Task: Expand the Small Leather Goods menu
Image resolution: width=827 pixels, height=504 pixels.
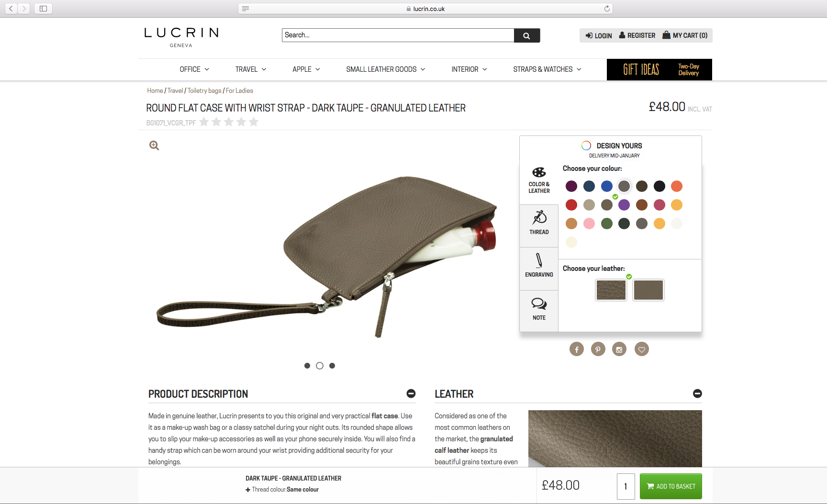Action: click(386, 69)
